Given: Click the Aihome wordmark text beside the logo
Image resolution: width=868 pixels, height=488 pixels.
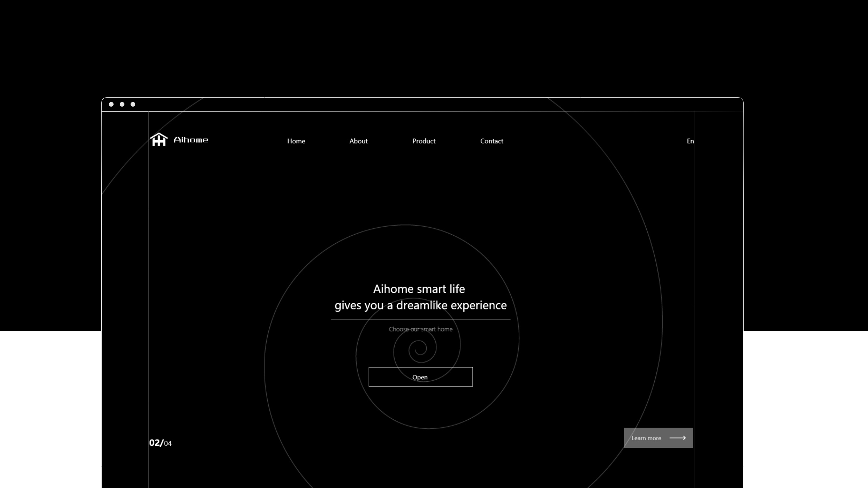Looking at the screenshot, I should [191, 140].
